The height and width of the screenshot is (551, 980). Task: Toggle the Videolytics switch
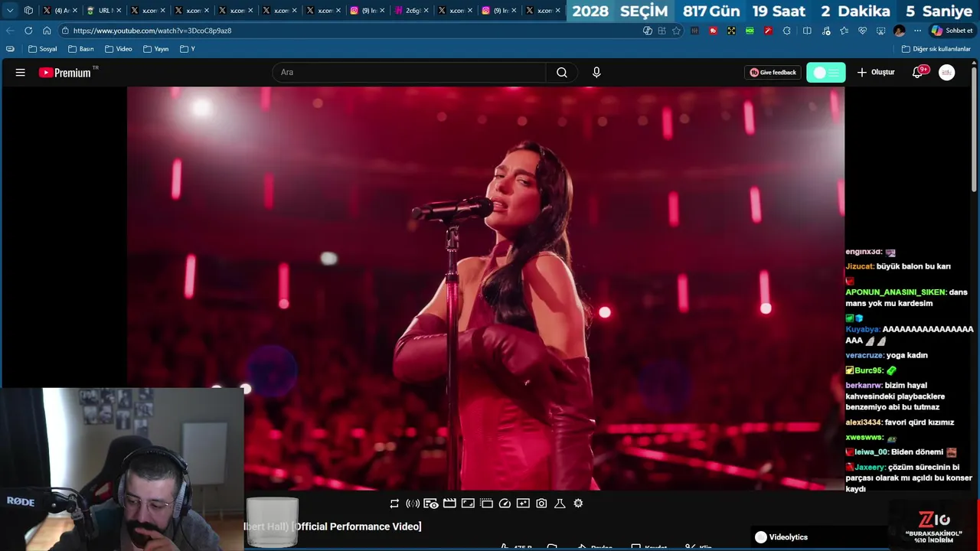760,537
